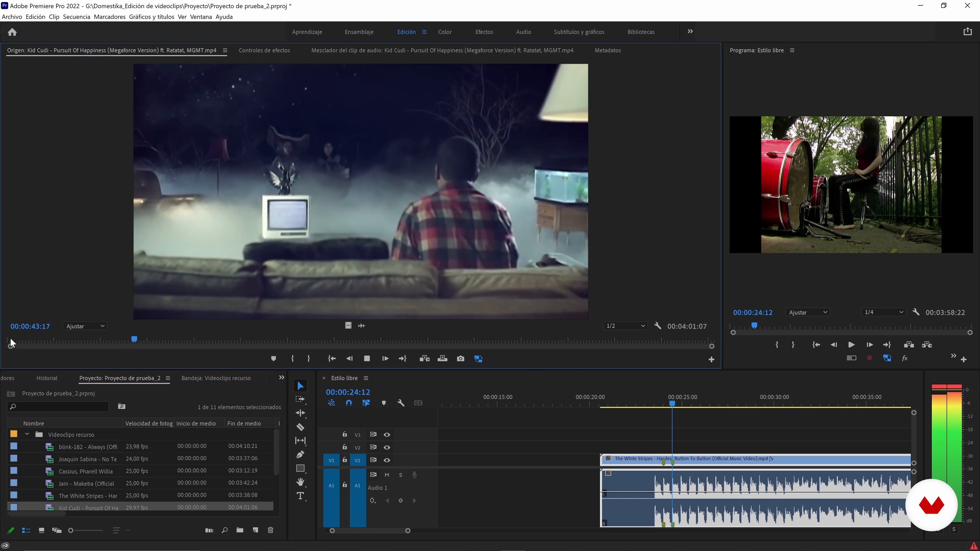The width and height of the screenshot is (980, 551).
Task: Click the Home icon
Action: [x=12, y=32]
